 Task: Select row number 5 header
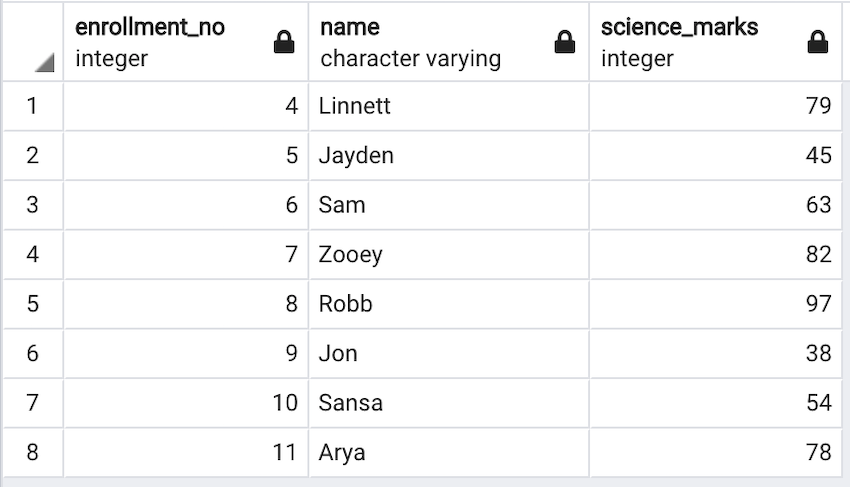pos(32,303)
